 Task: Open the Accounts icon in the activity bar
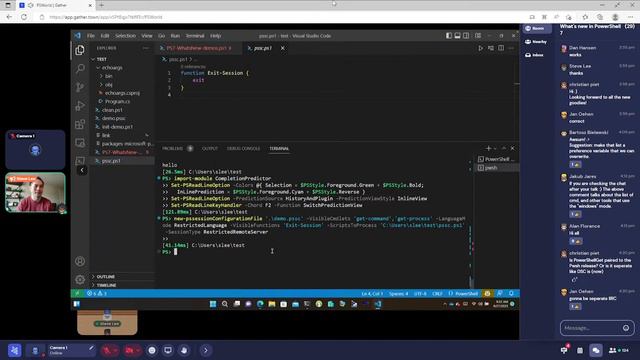click(80, 261)
